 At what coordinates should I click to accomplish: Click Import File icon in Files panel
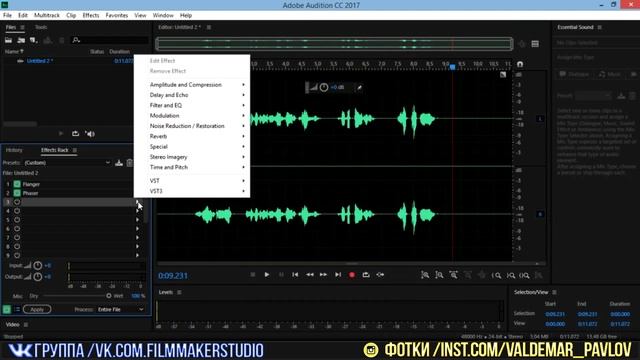(x=21, y=40)
